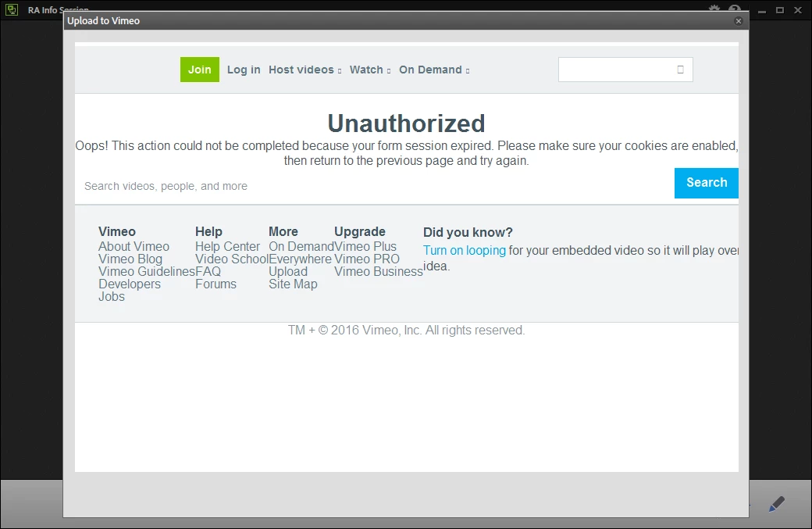The image size is (812, 529).
Task: Open the FAQ link
Action: 208,271
